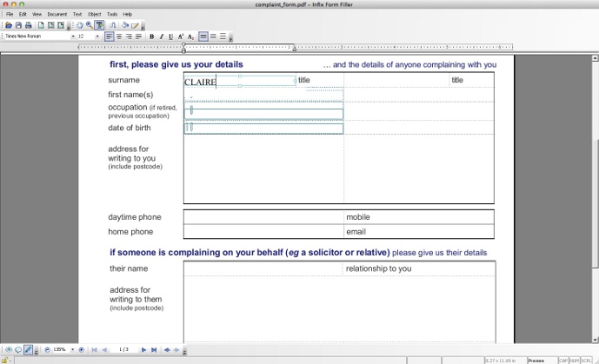Image resolution: width=599 pixels, height=364 pixels.
Task: Open the 135% zoom level dropdown
Action: (72, 349)
